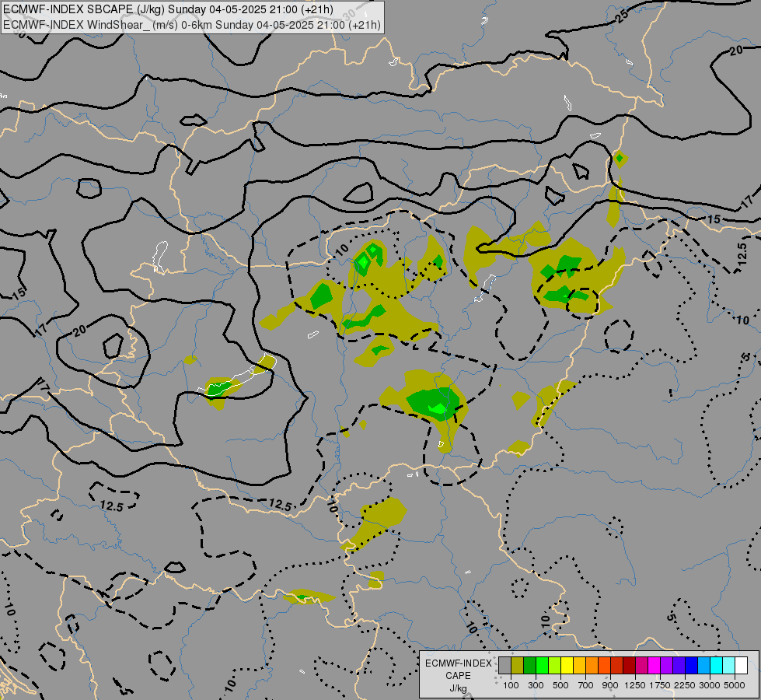Select the orange-red swatch left of 900 tick
Screen dimensions: 761x700
tap(604, 666)
